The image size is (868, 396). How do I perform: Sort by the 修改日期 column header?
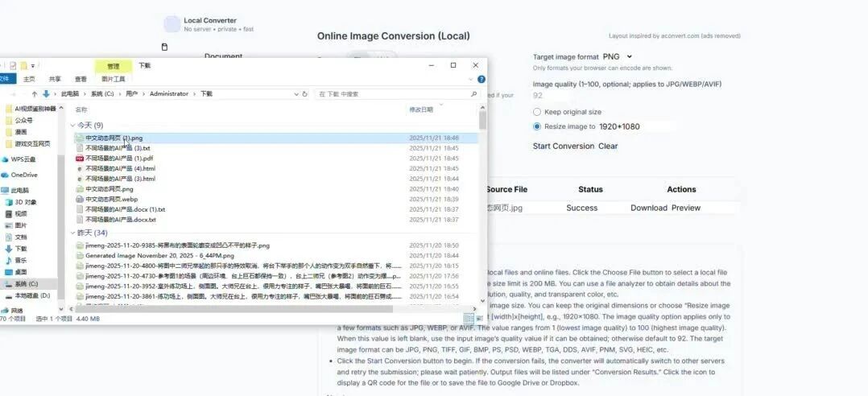pyautogui.click(x=421, y=110)
